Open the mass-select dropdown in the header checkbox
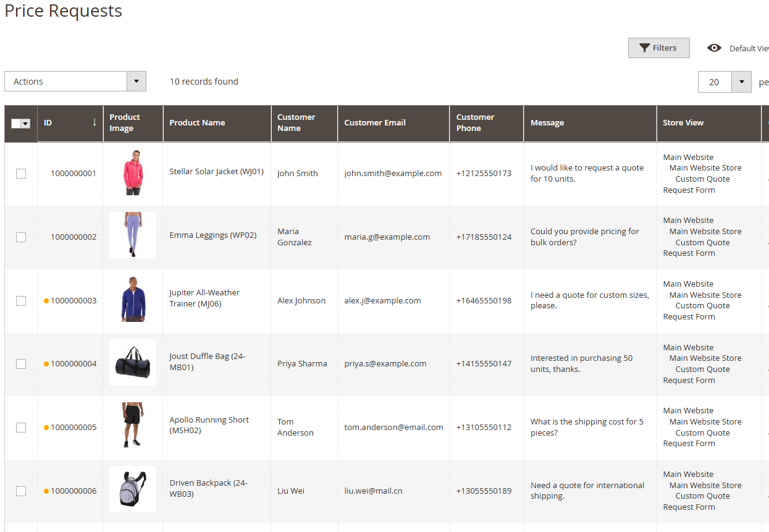The width and height of the screenshot is (769, 532). click(27, 123)
